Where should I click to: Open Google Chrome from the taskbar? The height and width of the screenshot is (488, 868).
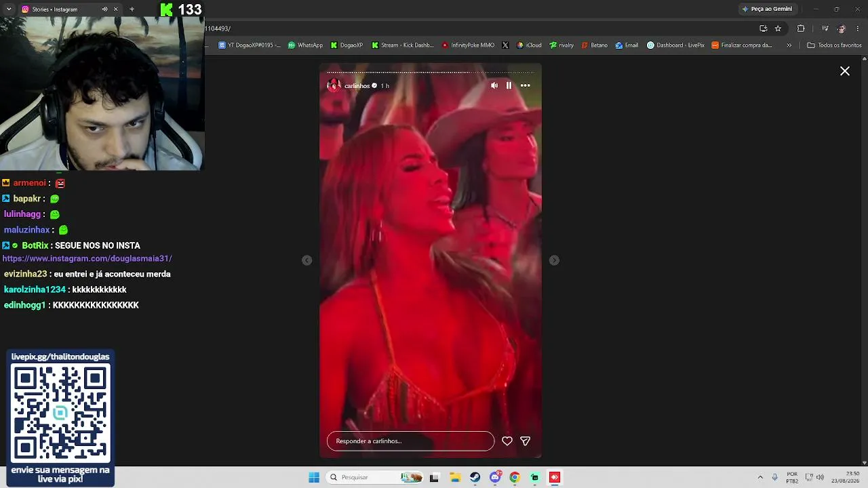pyautogui.click(x=515, y=477)
